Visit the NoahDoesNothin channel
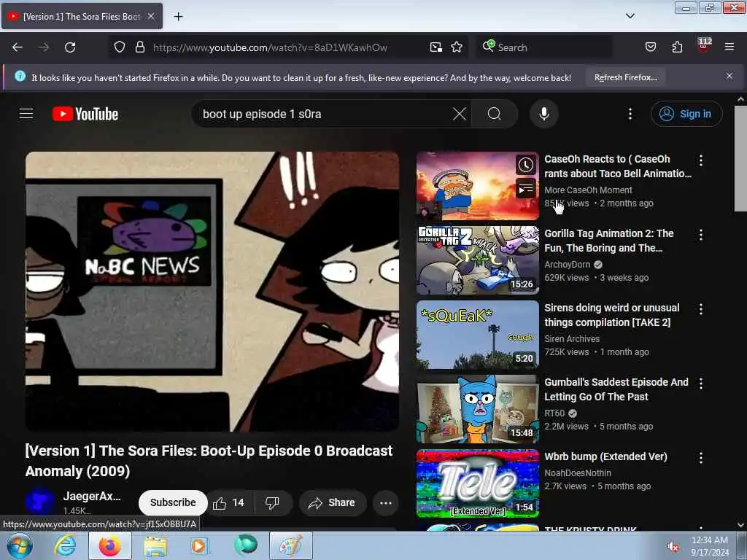747x560 pixels. click(x=578, y=472)
